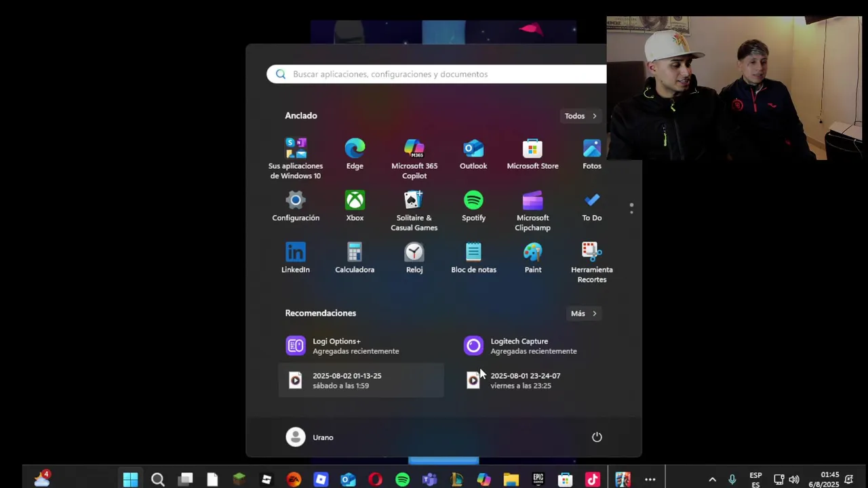Screen dimensions: 868x488
Task: Open Herramienta Recortes snipping tool
Action: click(592, 262)
